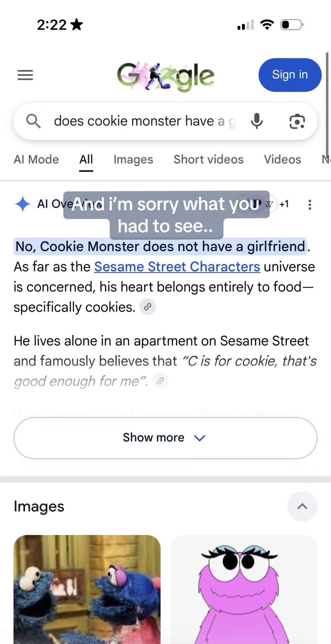Select the Videos tab
Screen dimensions: 331x644
tap(282, 160)
